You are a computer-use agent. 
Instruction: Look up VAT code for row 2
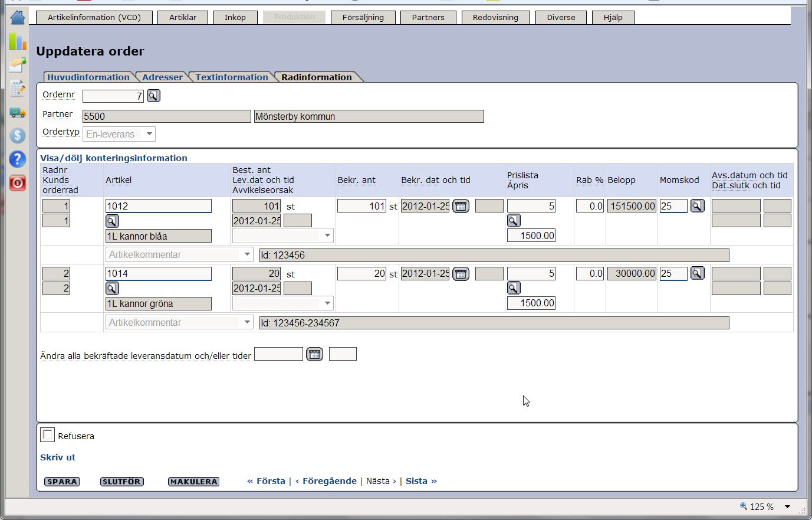click(698, 273)
